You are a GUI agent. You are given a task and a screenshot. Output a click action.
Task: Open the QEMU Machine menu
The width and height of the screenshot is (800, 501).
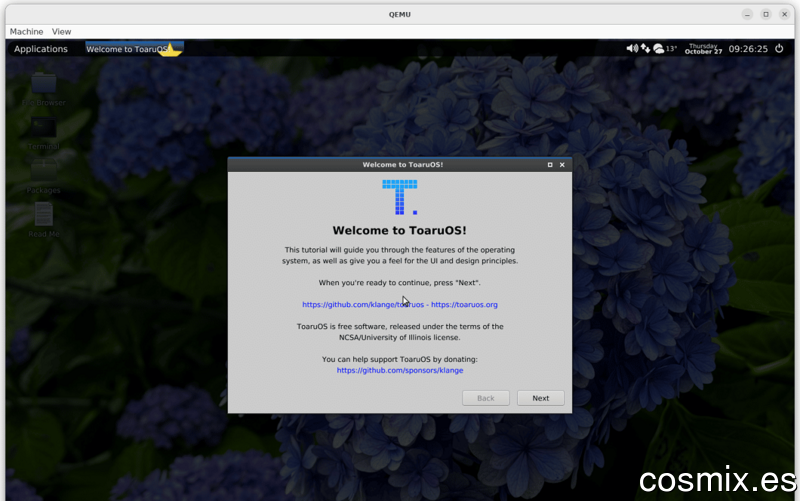pyautogui.click(x=27, y=32)
